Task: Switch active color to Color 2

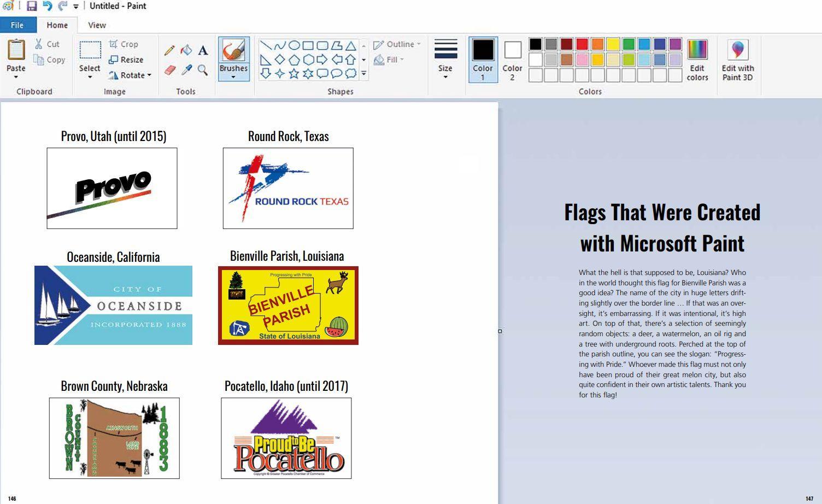Action: 512,60
